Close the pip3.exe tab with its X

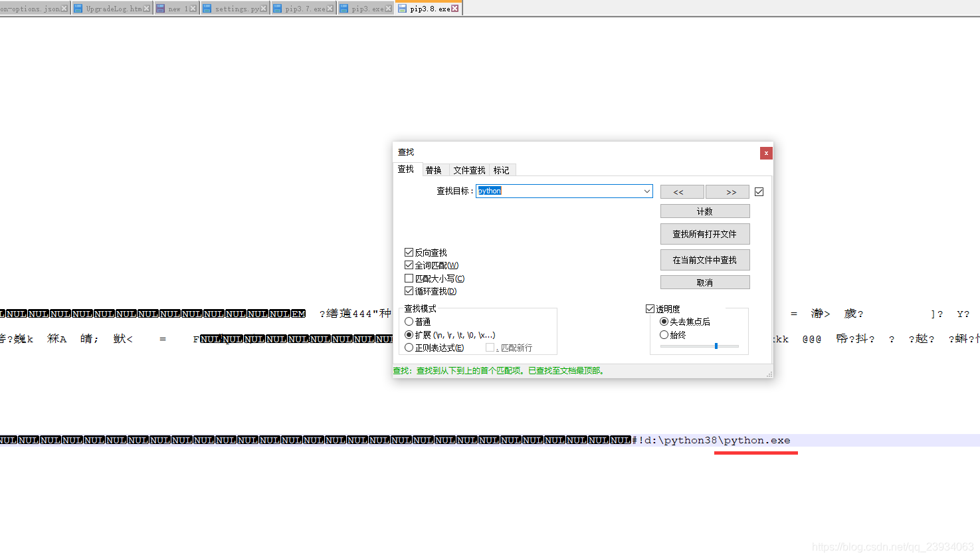click(x=389, y=9)
